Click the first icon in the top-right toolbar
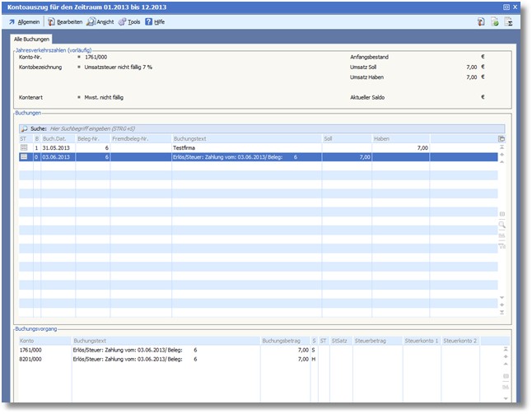Image resolution: width=532 pixels, height=414 pixels. pyautogui.click(x=480, y=21)
